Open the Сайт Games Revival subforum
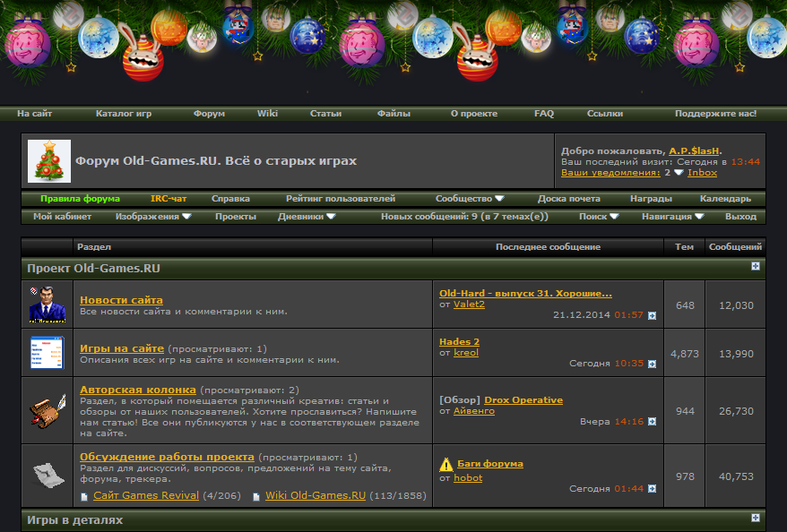Screen dimensions: 787x532 [146, 495]
